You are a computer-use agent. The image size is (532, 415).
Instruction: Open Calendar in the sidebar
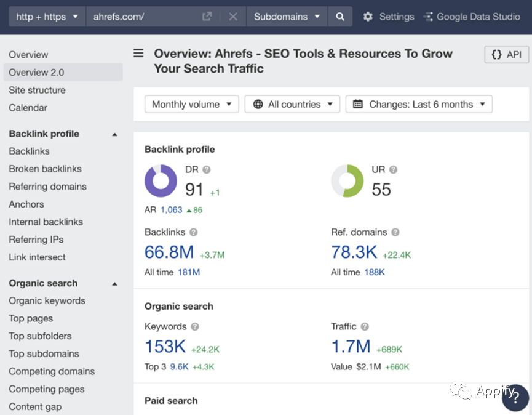(28, 108)
